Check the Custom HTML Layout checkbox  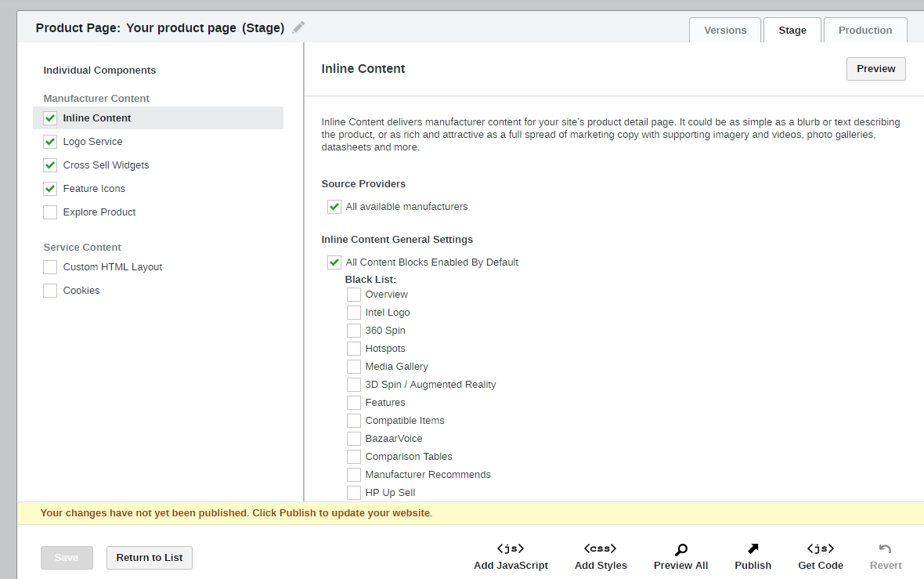[50, 267]
